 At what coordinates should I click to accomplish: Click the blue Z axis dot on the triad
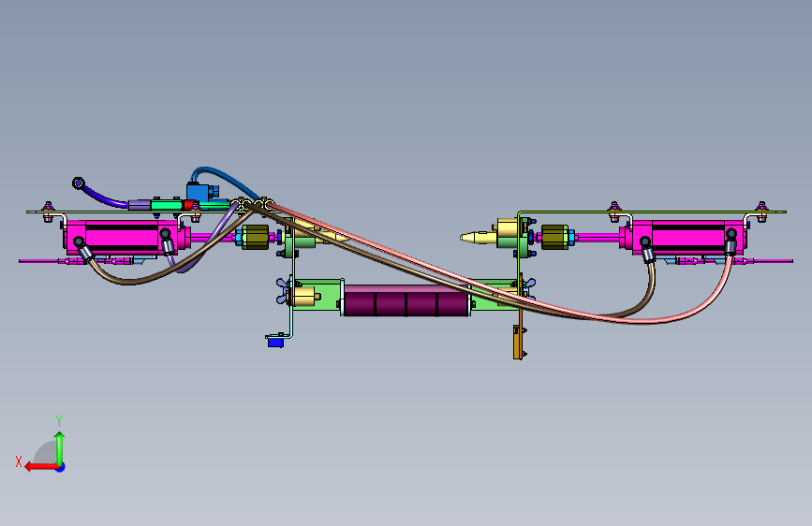(x=61, y=468)
